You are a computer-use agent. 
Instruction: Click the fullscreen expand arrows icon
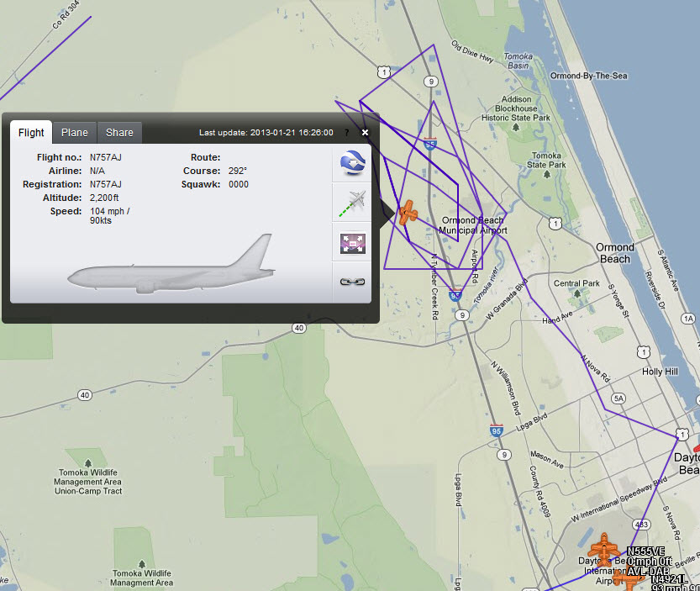352,244
